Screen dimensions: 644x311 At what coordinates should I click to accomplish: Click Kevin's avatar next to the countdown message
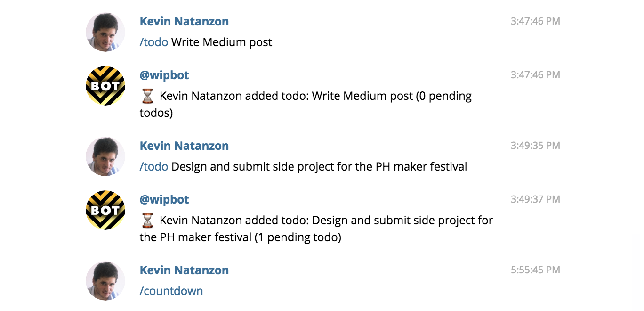coord(105,281)
